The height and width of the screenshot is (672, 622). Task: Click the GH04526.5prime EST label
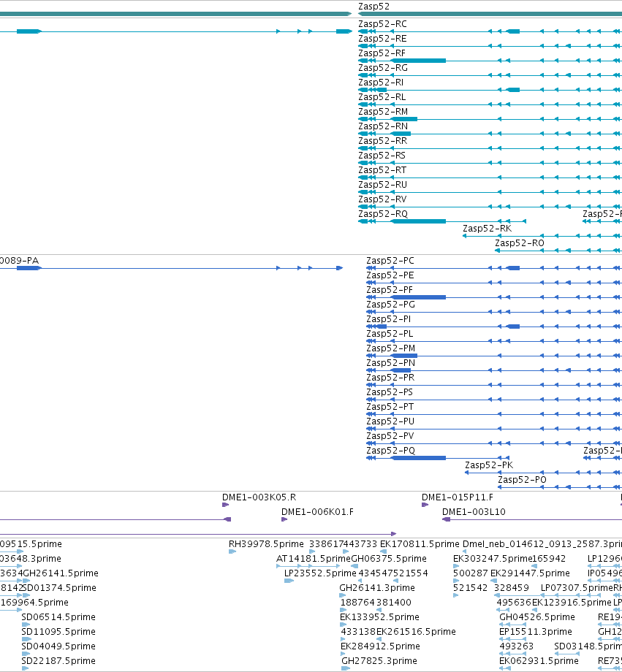537,616
